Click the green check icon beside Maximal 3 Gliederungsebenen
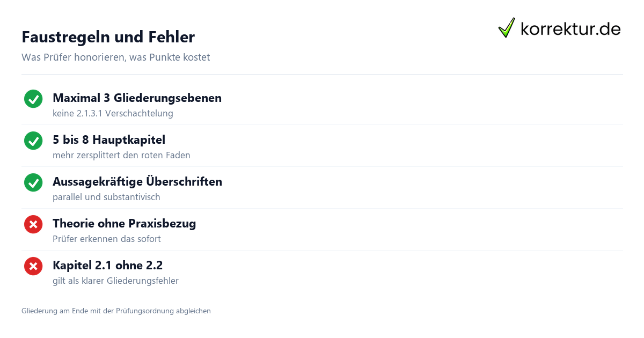This screenshot has width=644, height=338. tap(33, 99)
